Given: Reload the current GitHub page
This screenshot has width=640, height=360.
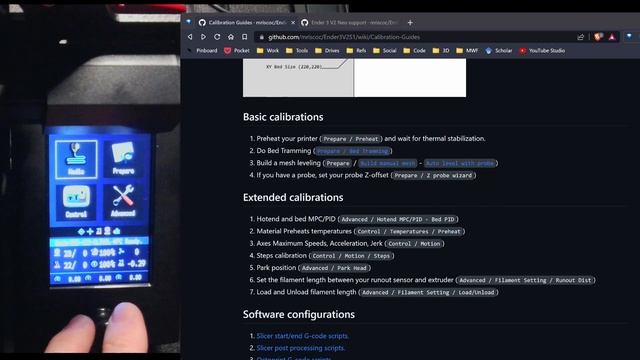Looking at the screenshot, I should pos(217,37).
